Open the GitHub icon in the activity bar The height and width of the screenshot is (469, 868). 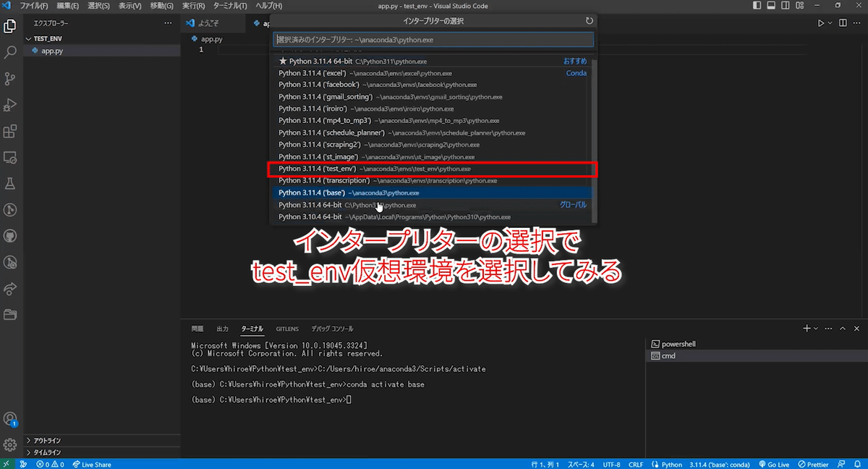(10, 236)
